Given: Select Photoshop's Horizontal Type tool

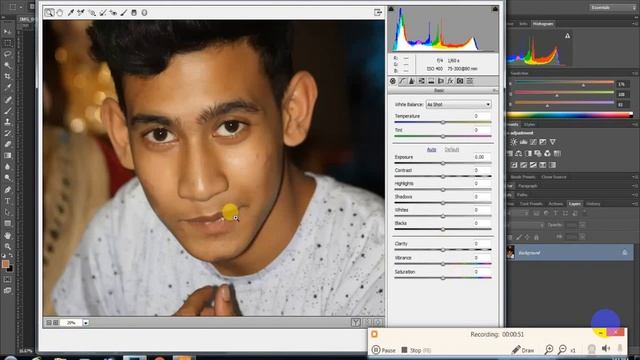Looking at the screenshot, I should (7, 201).
